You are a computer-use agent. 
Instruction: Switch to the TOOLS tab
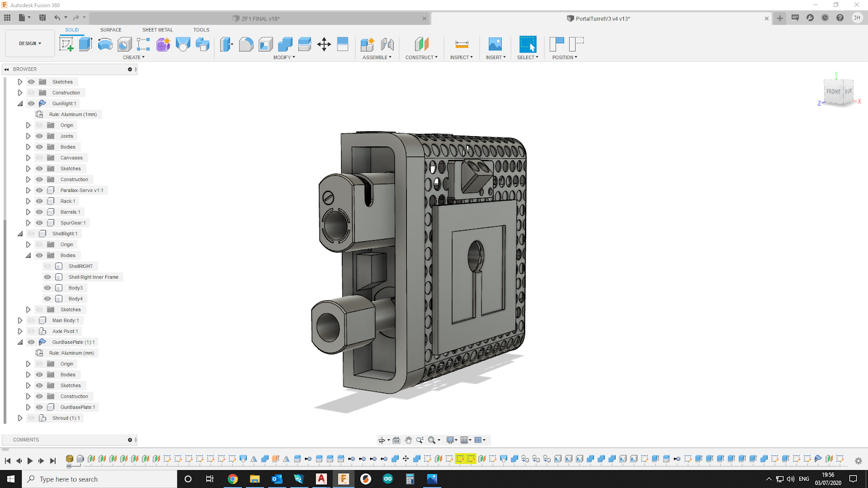click(201, 30)
